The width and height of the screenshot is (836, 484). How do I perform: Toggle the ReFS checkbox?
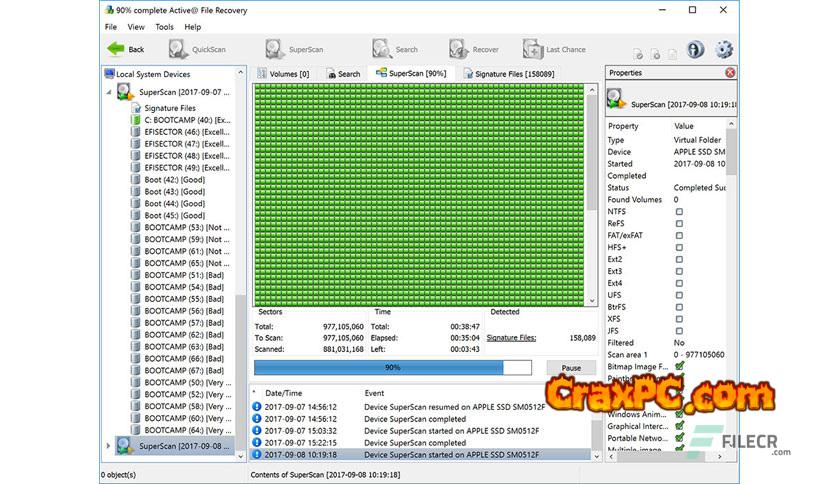(679, 223)
